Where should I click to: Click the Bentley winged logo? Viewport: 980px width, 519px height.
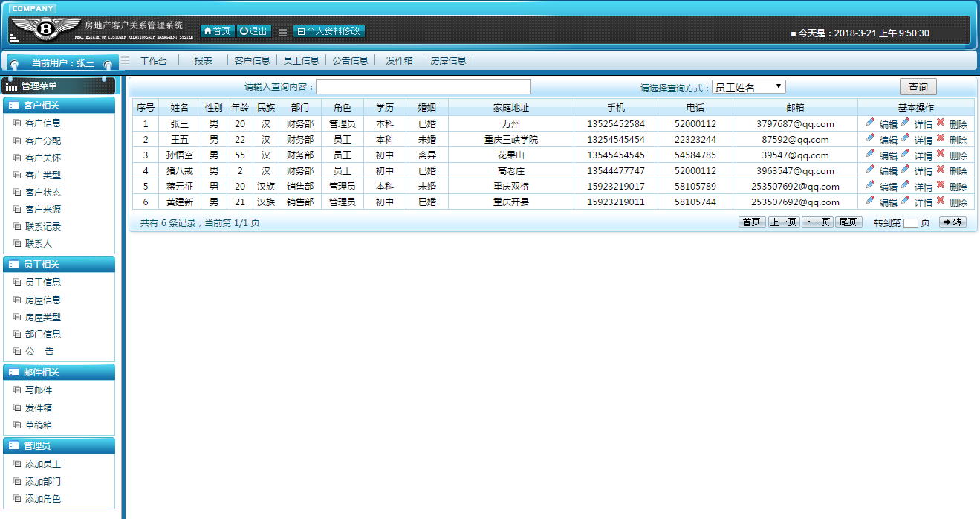pyautogui.click(x=45, y=29)
